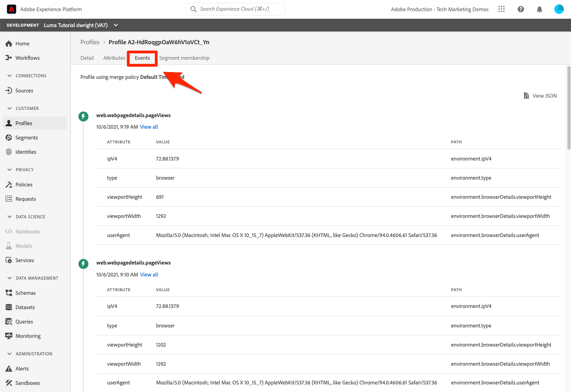This screenshot has height=392, width=571.
Task: Click the Queries icon in sidebar
Action: tap(9, 321)
